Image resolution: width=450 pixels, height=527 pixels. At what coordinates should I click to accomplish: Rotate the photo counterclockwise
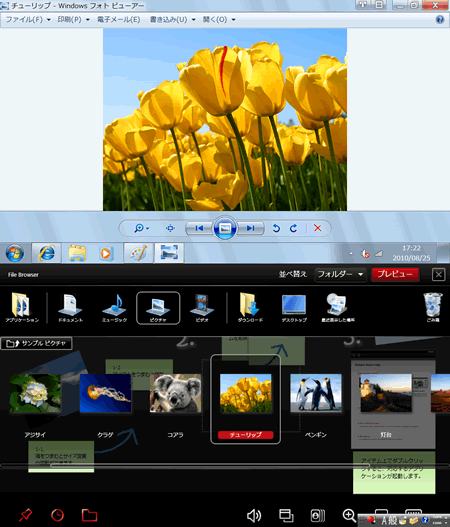tap(276, 228)
